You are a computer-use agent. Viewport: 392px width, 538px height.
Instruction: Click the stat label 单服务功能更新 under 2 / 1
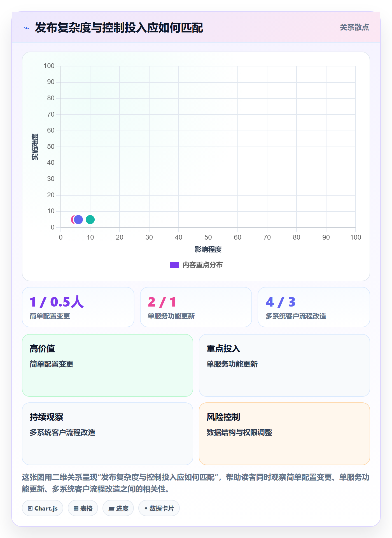pos(171,316)
